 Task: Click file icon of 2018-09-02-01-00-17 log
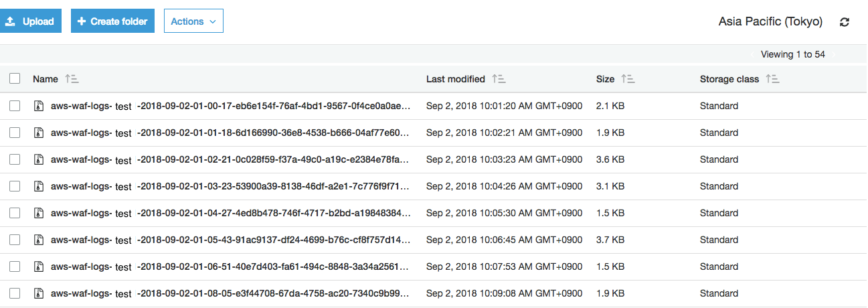pyautogui.click(x=39, y=106)
